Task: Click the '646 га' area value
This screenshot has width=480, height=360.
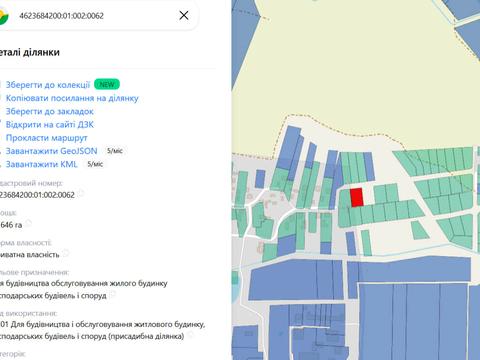Action: 11,225
